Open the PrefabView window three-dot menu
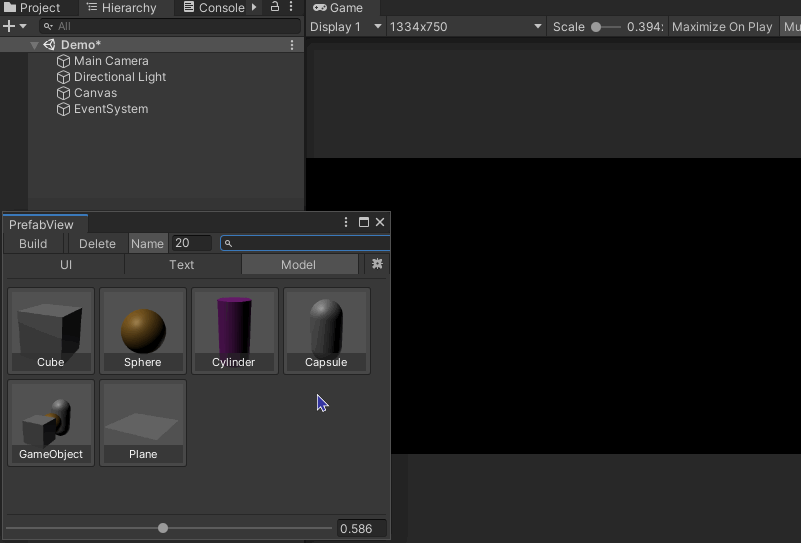The width and height of the screenshot is (801, 543). pos(346,222)
